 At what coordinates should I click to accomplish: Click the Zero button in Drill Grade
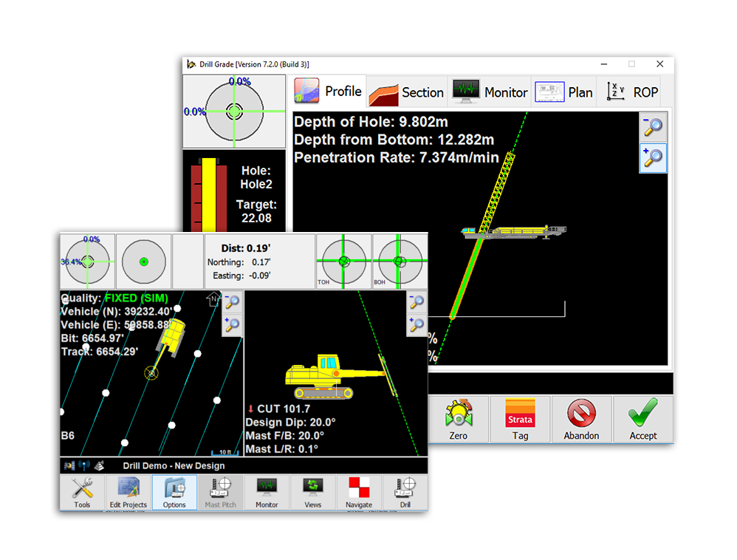459,420
